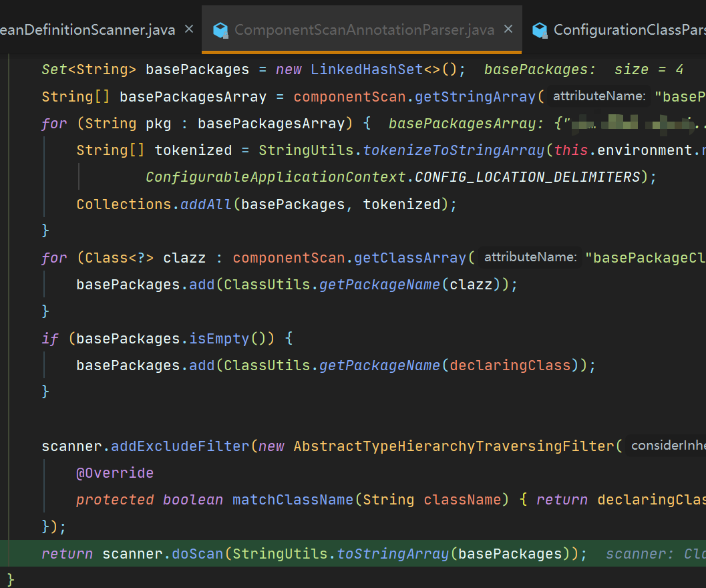
Task: Click toStringArray in the return line
Action: 393,553
